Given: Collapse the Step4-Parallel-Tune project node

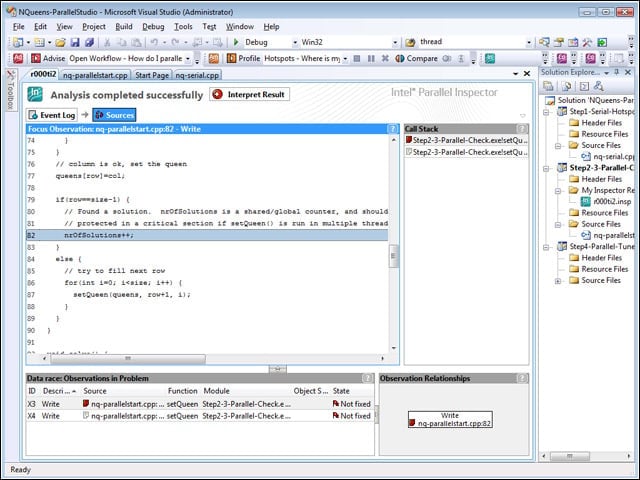Looking at the screenshot, I should pyautogui.click(x=546, y=247).
